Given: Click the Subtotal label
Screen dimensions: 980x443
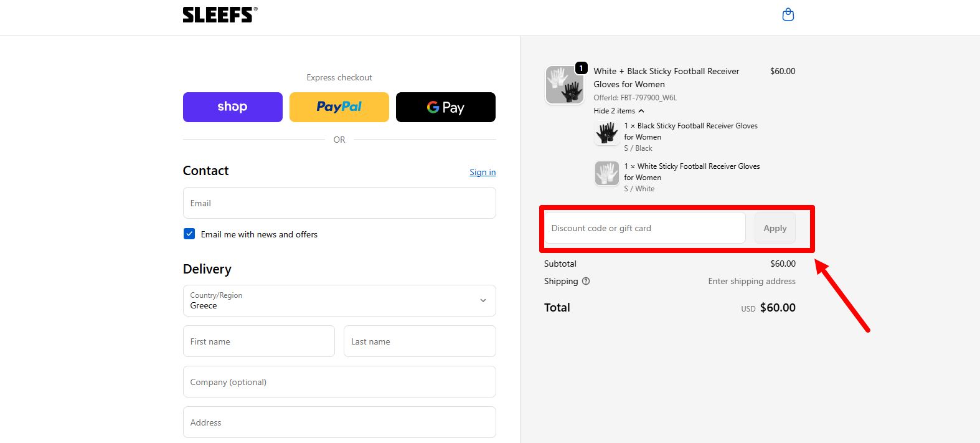Looking at the screenshot, I should pyautogui.click(x=560, y=264).
